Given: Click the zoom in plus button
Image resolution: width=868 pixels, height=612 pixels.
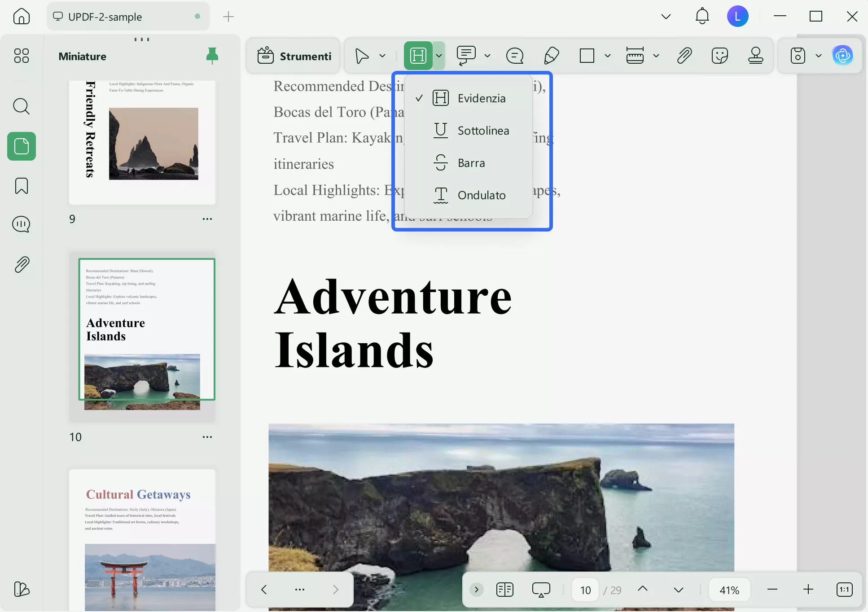Looking at the screenshot, I should tap(808, 590).
